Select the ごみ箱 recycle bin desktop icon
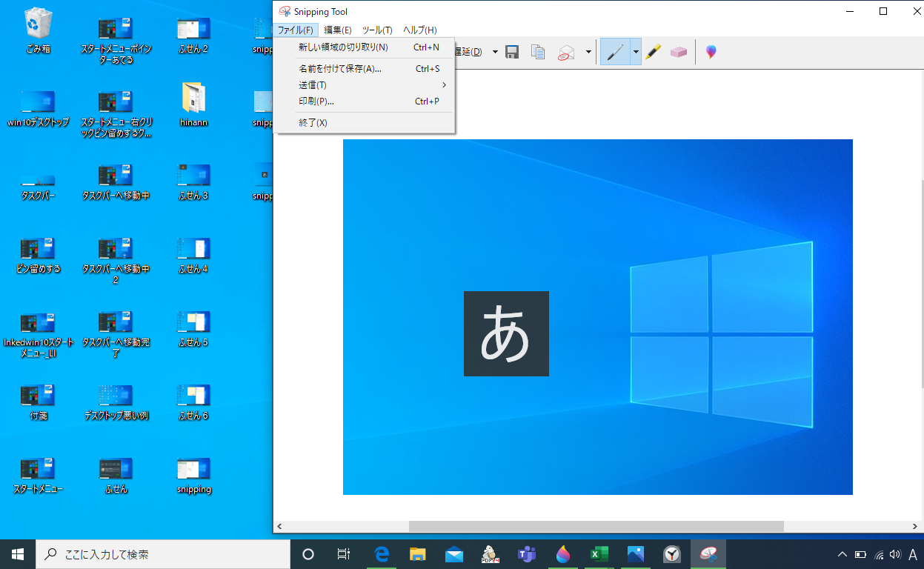924x569 pixels. pos(38,31)
